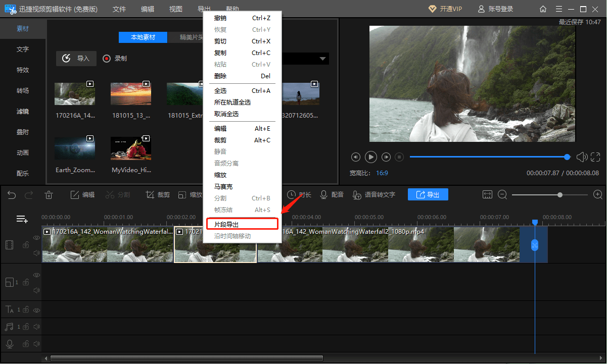The image size is (607, 364).
Task: Step to previous frame in preview
Action: [356, 157]
